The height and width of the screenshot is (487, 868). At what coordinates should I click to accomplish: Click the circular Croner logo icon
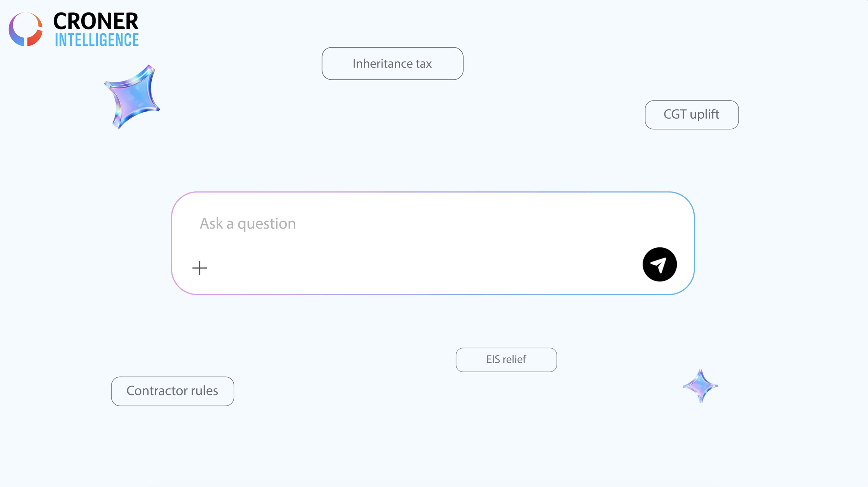pos(26,29)
